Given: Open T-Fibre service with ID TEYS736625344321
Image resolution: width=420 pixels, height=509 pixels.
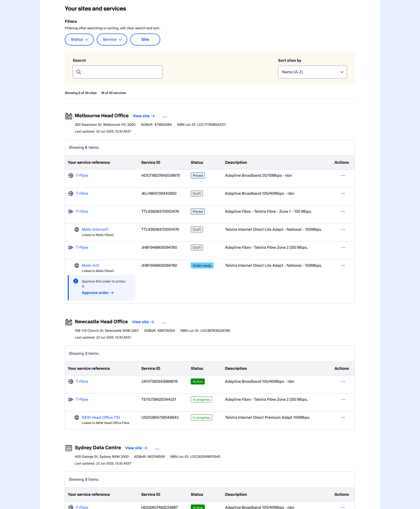Looking at the screenshot, I should [82, 399].
